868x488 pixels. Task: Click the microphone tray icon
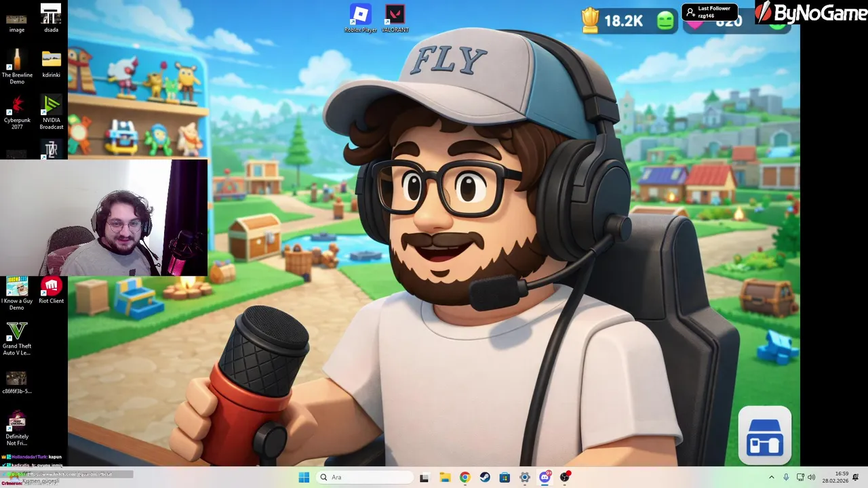(x=786, y=477)
